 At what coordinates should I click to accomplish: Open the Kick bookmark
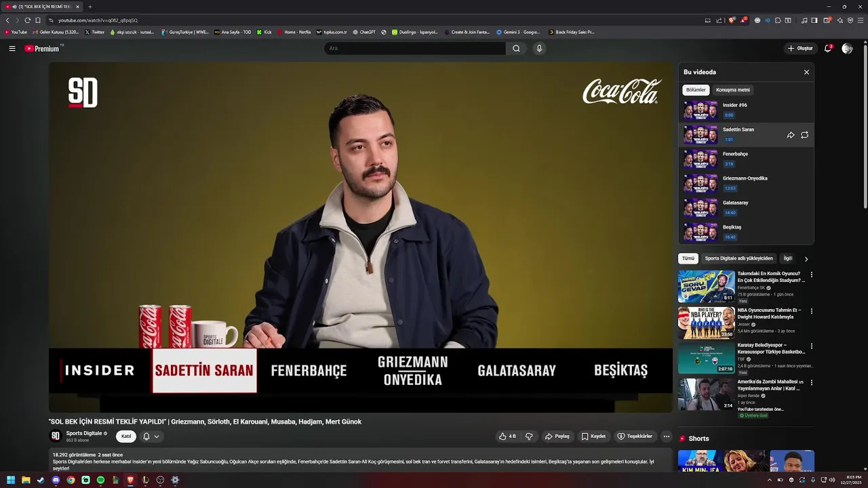click(264, 32)
